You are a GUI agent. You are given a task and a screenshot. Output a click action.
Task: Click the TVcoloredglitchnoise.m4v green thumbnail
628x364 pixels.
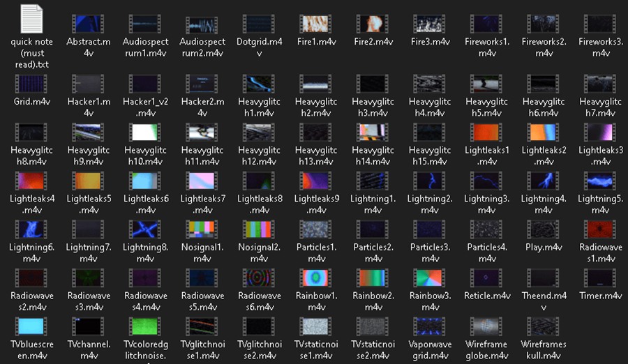[145, 326]
